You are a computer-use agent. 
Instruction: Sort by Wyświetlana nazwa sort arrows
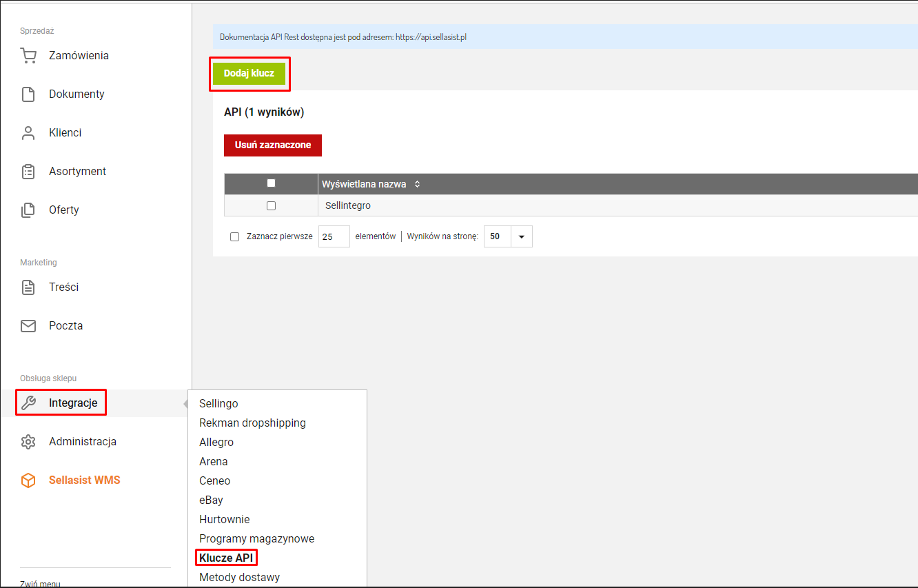pyautogui.click(x=417, y=184)
